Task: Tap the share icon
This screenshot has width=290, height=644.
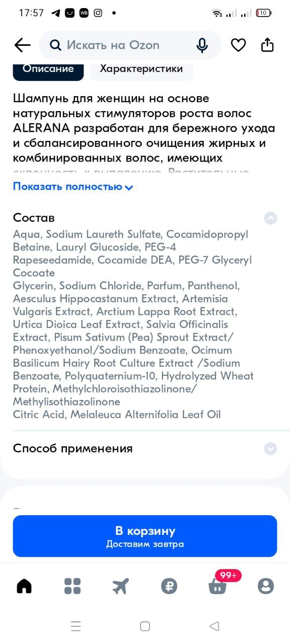Action: tap(267, 45)
